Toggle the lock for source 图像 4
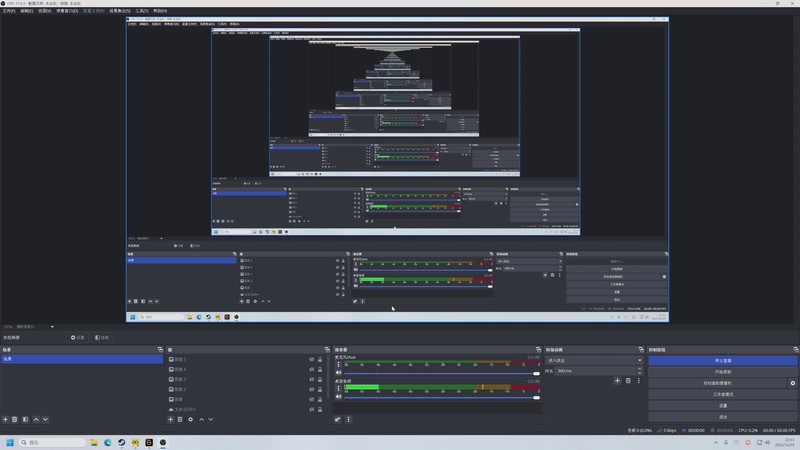 click(320, 369)
